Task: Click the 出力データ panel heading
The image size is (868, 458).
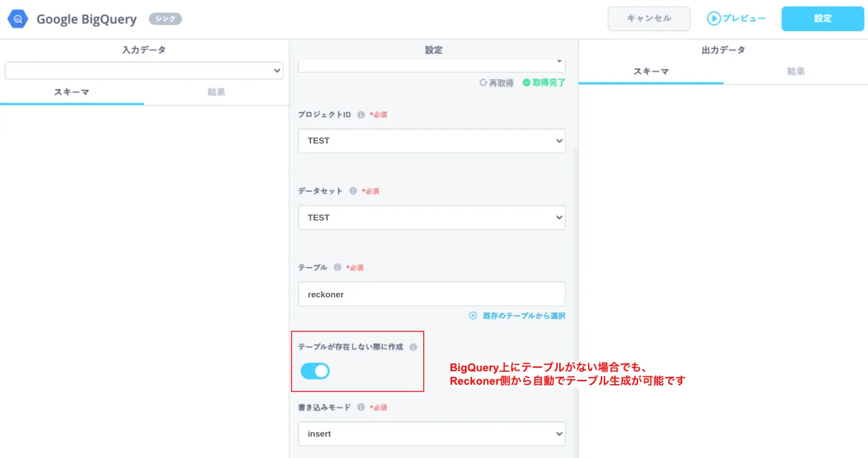Action: tap(724, 50)
